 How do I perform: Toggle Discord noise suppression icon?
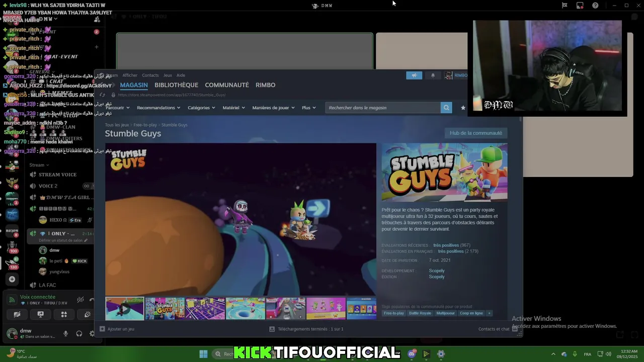[x=80, y=300]
